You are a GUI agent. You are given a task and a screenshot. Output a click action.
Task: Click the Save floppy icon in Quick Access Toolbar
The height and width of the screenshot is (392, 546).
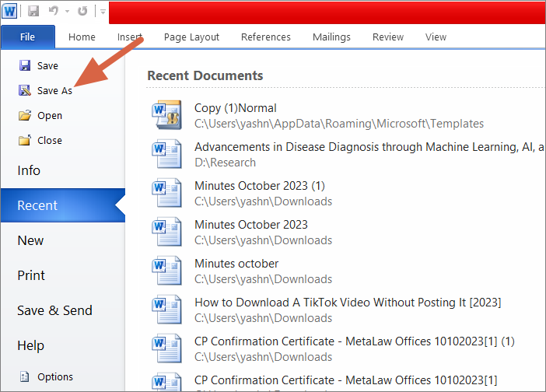pos(33,11)
